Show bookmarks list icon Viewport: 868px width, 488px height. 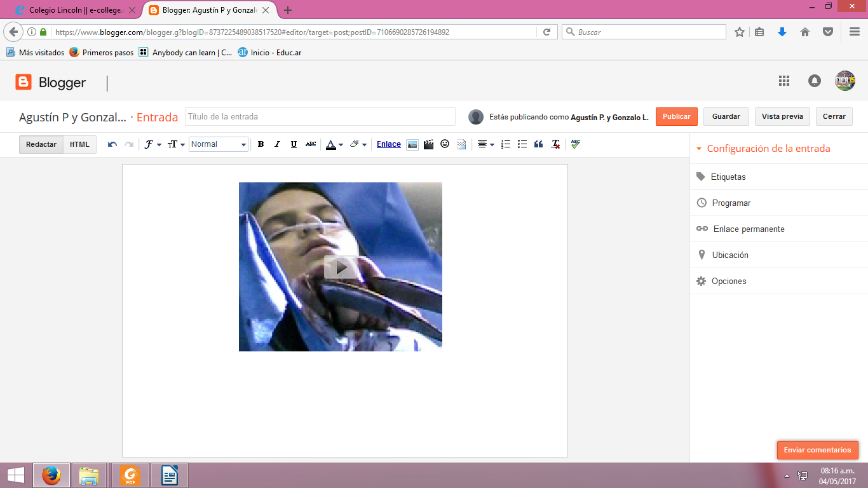coord(759,32)
